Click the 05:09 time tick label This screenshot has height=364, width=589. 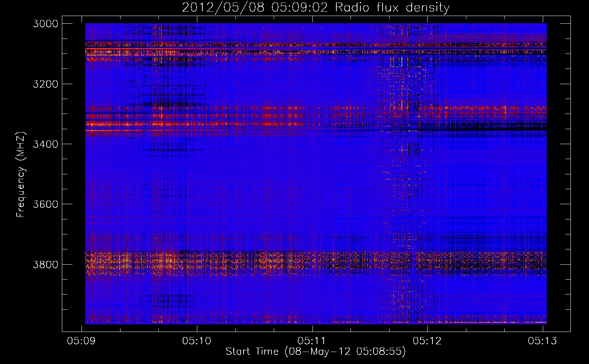pos(82,341)
